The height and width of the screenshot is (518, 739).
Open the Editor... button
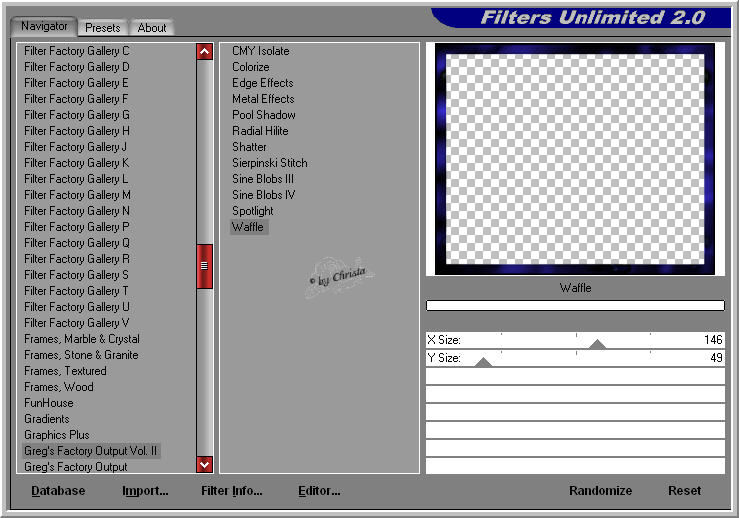[x=319, y=491]
